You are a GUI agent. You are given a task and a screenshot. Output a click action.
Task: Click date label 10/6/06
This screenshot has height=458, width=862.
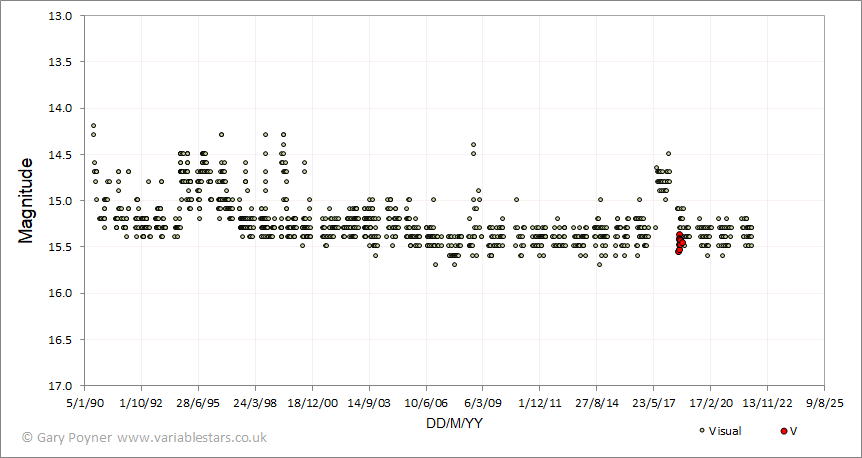[x=426, y=403]
